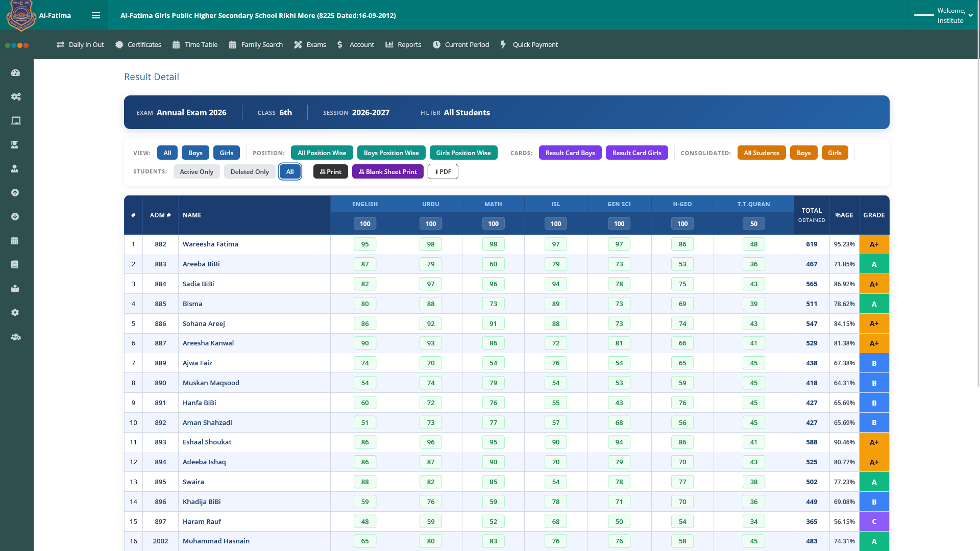Click the C grade badge for Haram Rauf

point(874,522)
